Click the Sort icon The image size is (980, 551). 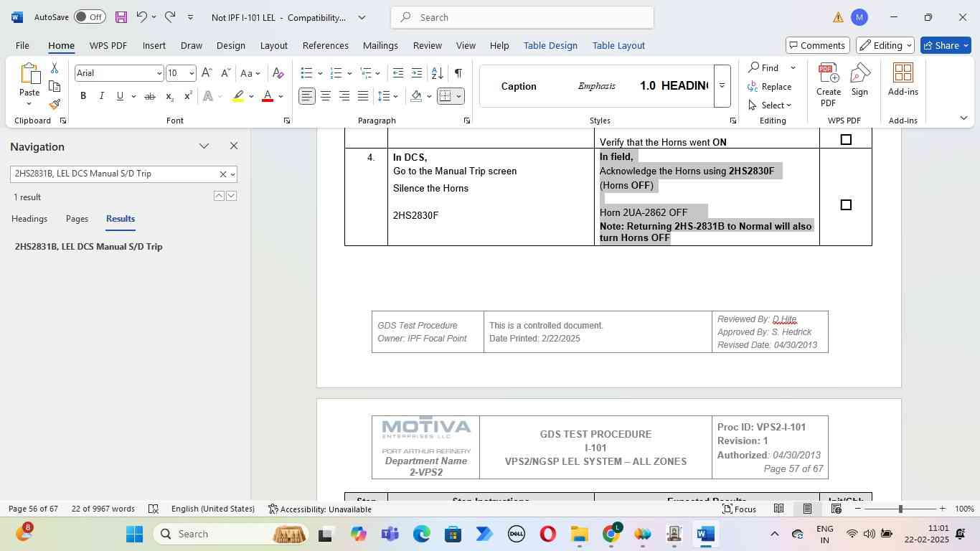tap(437, 73)
